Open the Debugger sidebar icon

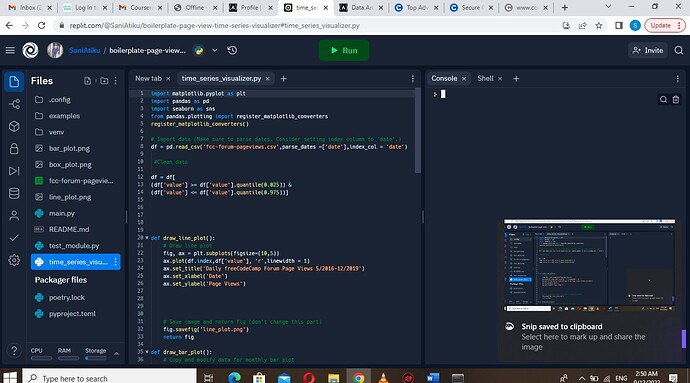14,171
